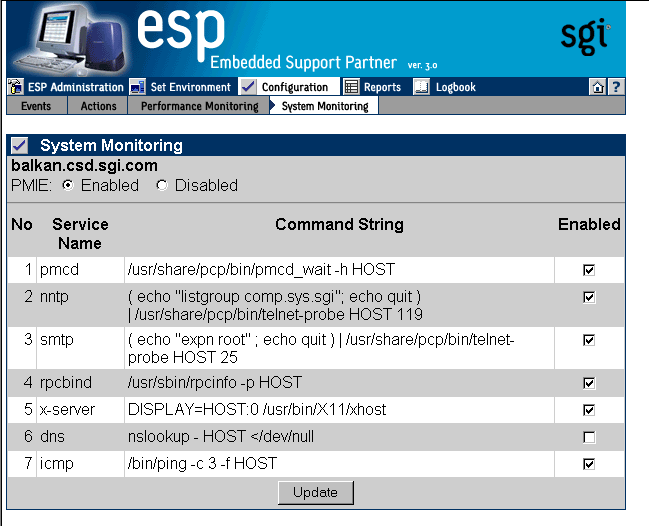The width and height of the screenshot is (649, 526).
Task: Click the Command String column header
Action: [339, 224]
